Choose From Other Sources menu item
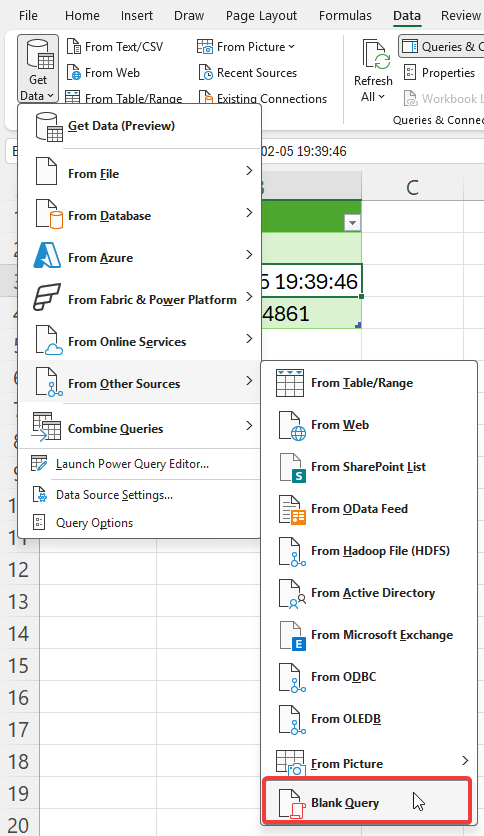The image size is (484, 836). click(140, 382)
